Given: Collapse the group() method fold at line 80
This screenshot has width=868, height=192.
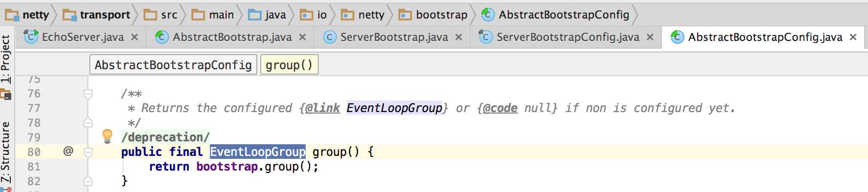Looking at the screenshot, I should (x=88, y=152).
